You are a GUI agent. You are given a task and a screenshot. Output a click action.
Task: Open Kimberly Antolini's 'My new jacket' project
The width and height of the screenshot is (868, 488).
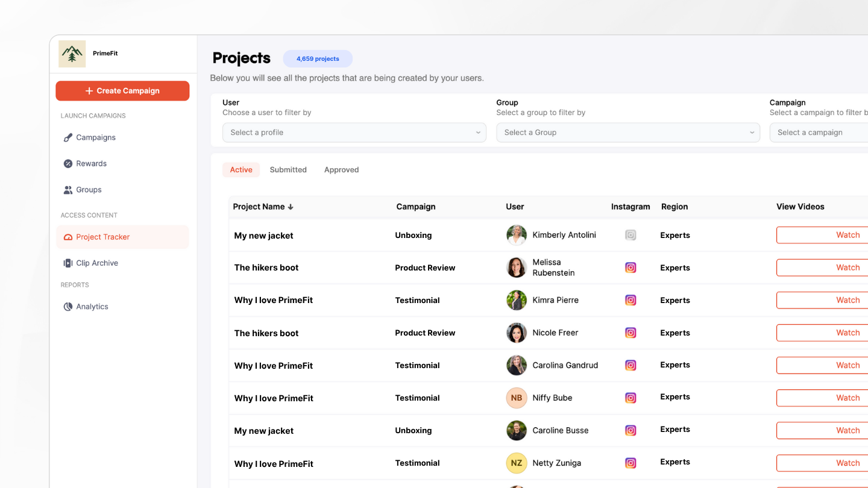(263, 236)
